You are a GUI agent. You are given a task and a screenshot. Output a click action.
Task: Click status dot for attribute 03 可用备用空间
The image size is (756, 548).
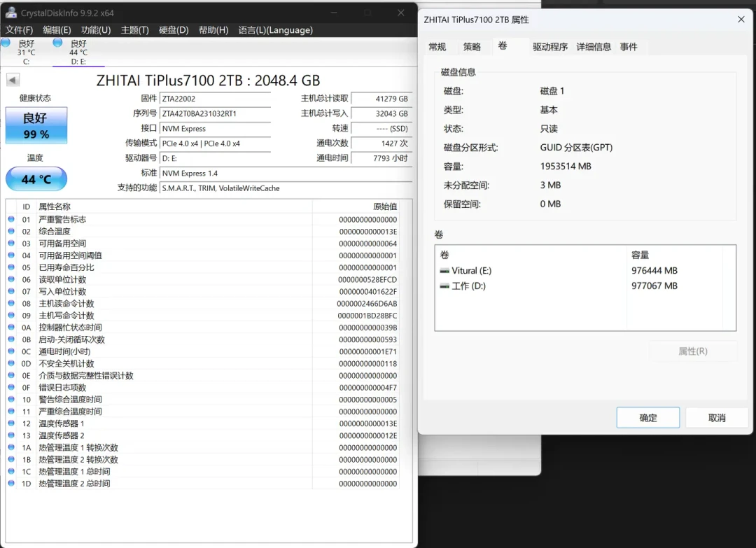click(x=11, y=244)
